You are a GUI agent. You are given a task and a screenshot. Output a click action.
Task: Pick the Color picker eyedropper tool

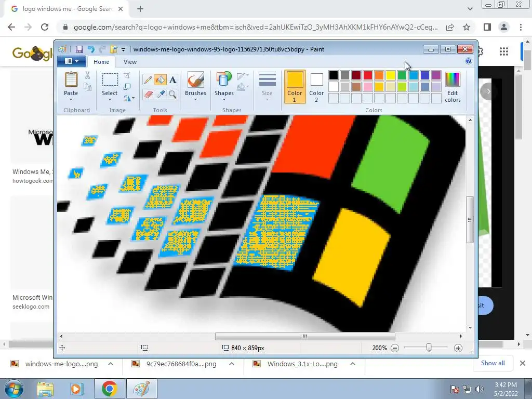160,94
